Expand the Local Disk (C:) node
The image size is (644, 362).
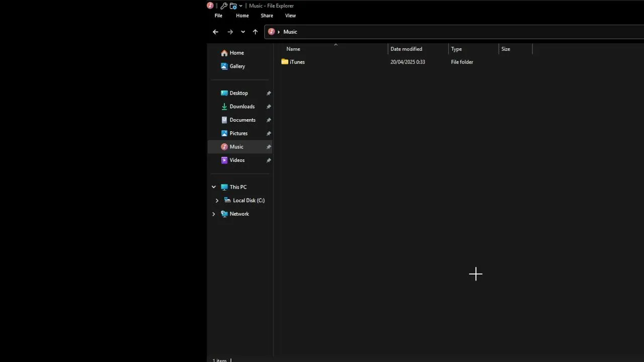click(217, 201)
